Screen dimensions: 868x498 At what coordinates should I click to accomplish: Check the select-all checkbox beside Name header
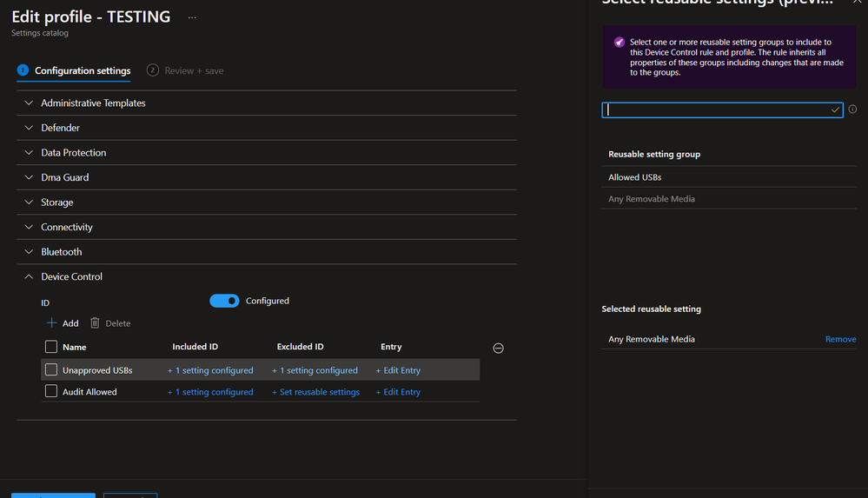[x=51, y=347]
